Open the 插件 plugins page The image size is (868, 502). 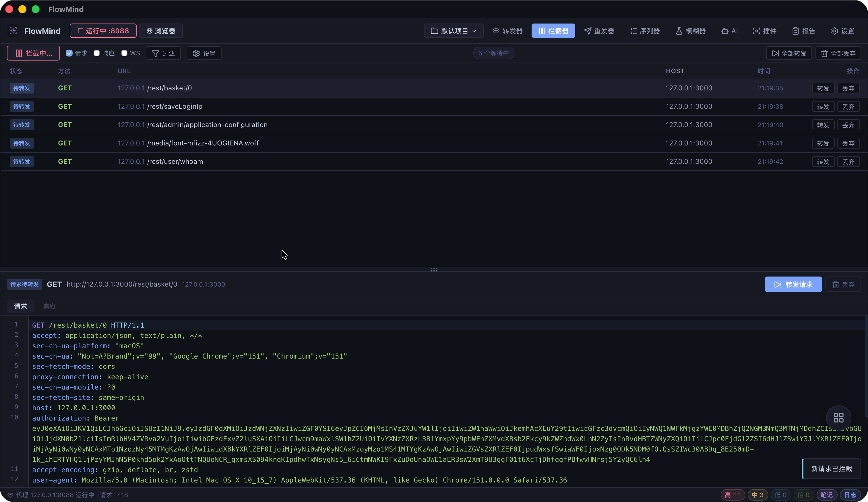click(x=765, y=31)
